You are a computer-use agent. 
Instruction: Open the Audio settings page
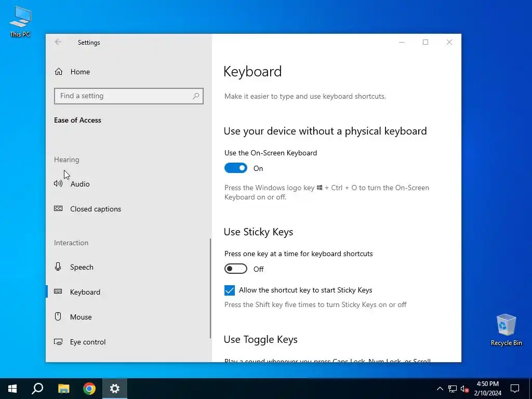click(x=128, y=184)
